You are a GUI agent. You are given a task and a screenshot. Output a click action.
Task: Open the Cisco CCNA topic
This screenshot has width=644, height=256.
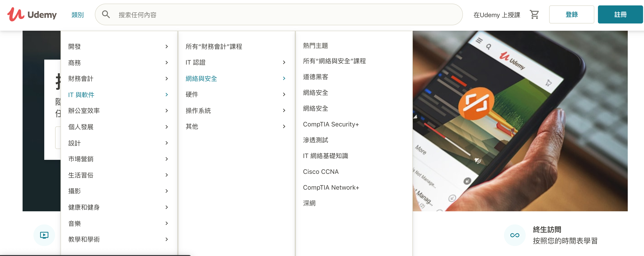(x=321, y=172)
